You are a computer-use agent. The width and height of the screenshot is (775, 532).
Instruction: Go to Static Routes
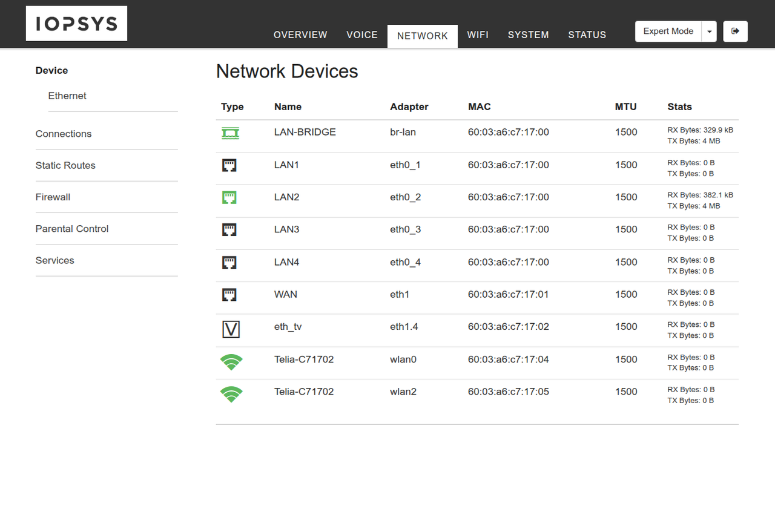click(x=65, y=165)
